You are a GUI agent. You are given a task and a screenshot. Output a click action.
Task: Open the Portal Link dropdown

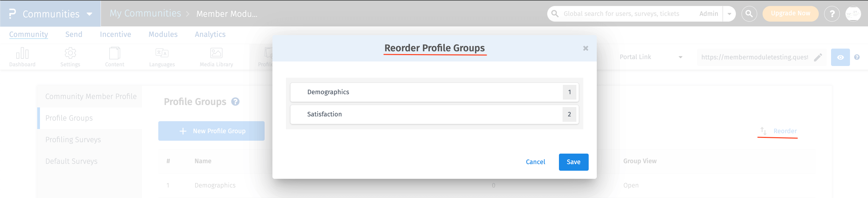tap(681, 57)
